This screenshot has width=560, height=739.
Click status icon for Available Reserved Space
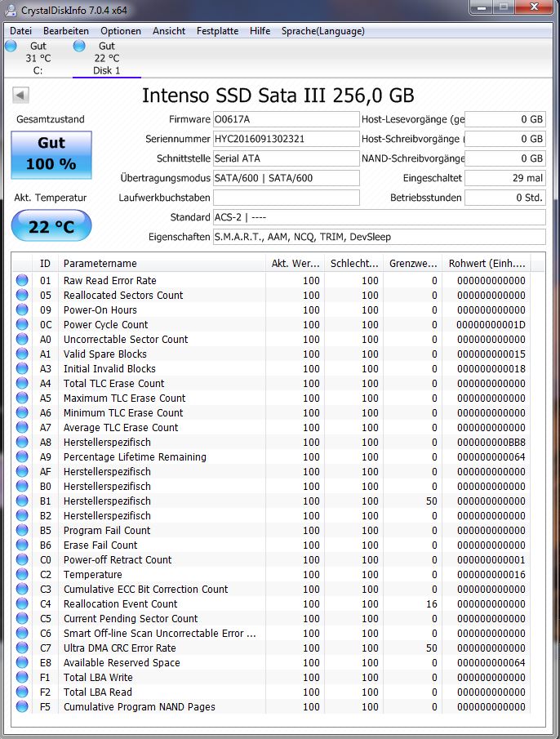point(22,662)
